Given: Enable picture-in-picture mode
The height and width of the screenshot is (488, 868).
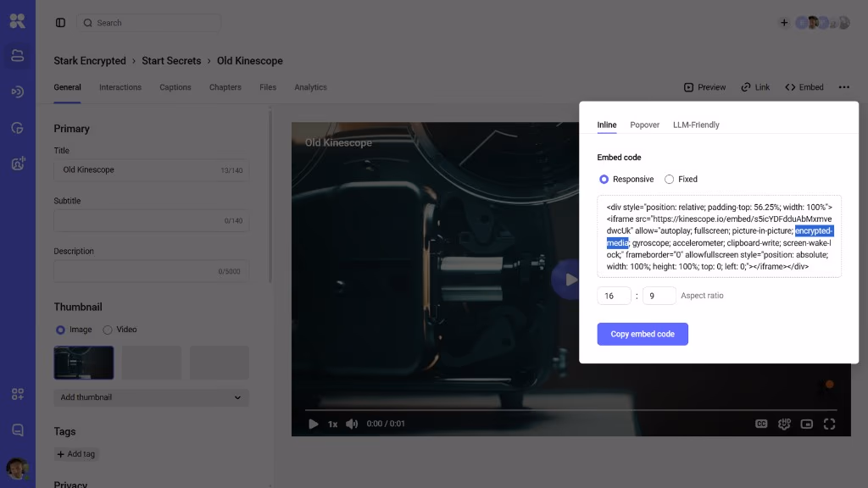Looking at the screenshot, I should (807, 424).
